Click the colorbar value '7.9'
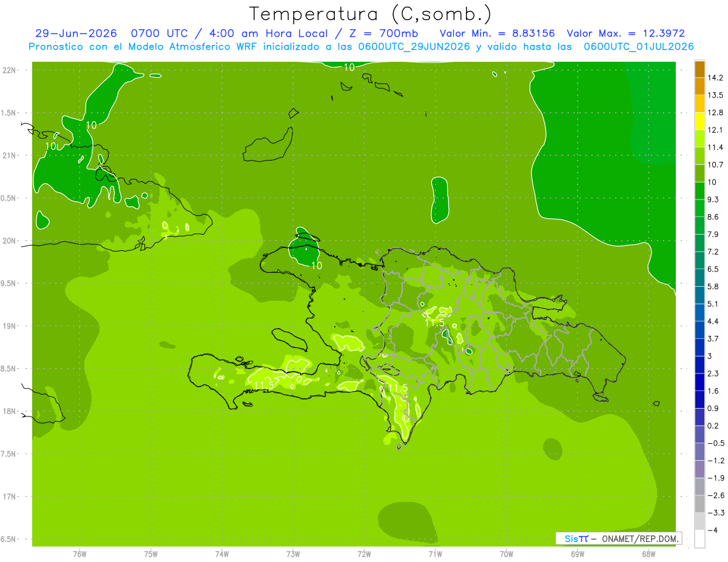 pos(713,234)
